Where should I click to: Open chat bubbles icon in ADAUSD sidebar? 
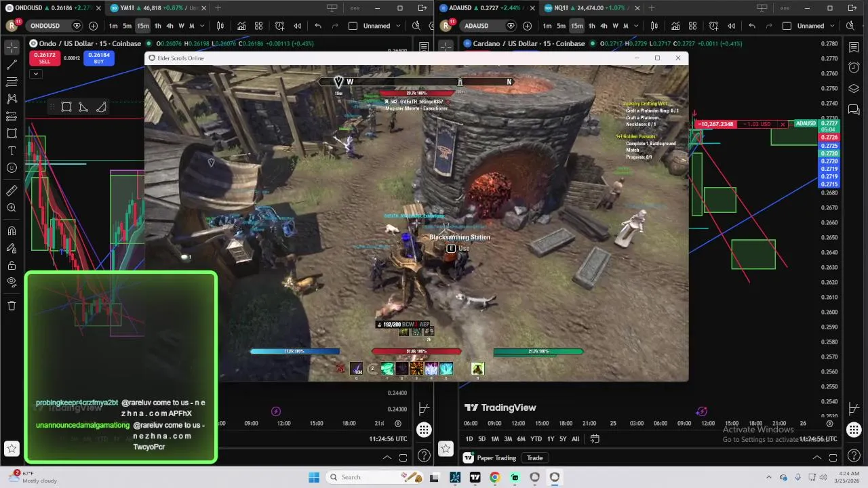pos(854,109)
